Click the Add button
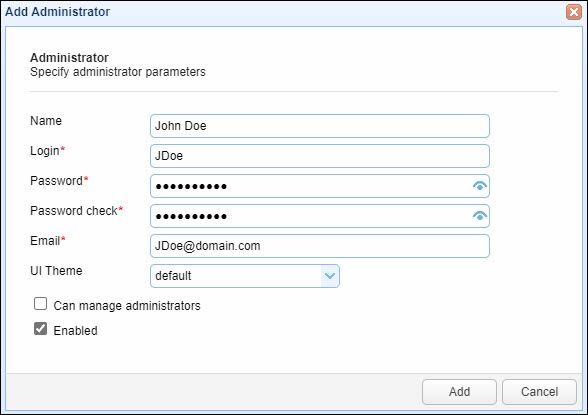Image resolution: width=588 pixels, height=415 pixels. [459, 392]
